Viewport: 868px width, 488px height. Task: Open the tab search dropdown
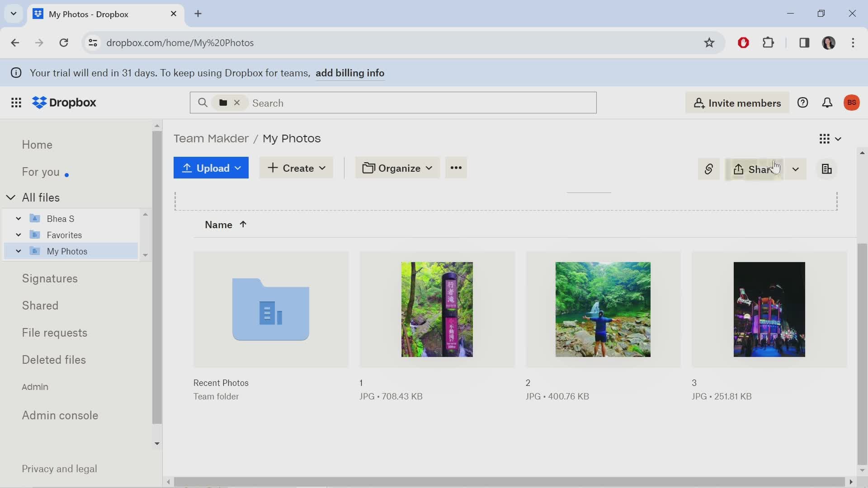pos(14,14)
